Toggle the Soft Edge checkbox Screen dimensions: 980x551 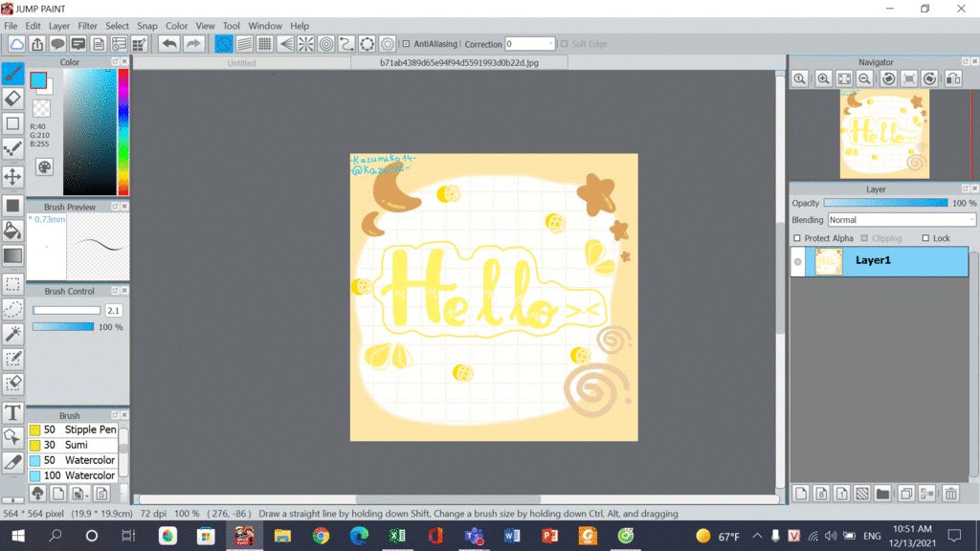click(565, 44)
